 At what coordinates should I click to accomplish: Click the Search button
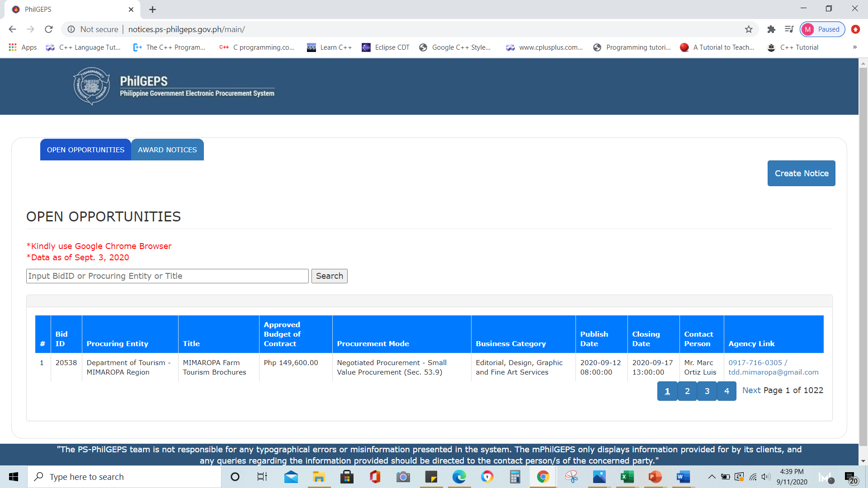pyautogui.click(x=329, y=276)
